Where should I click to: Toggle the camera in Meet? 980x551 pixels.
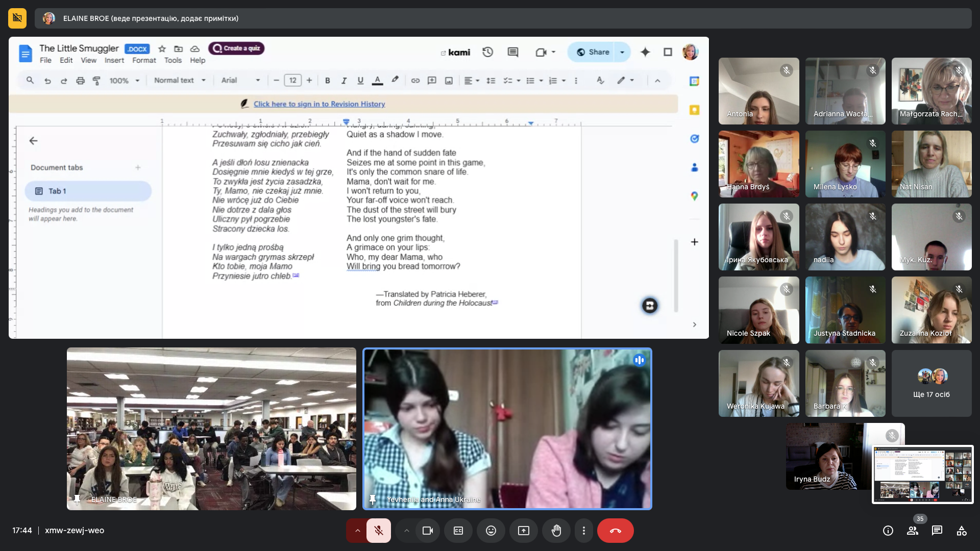[x=428, y=531]
